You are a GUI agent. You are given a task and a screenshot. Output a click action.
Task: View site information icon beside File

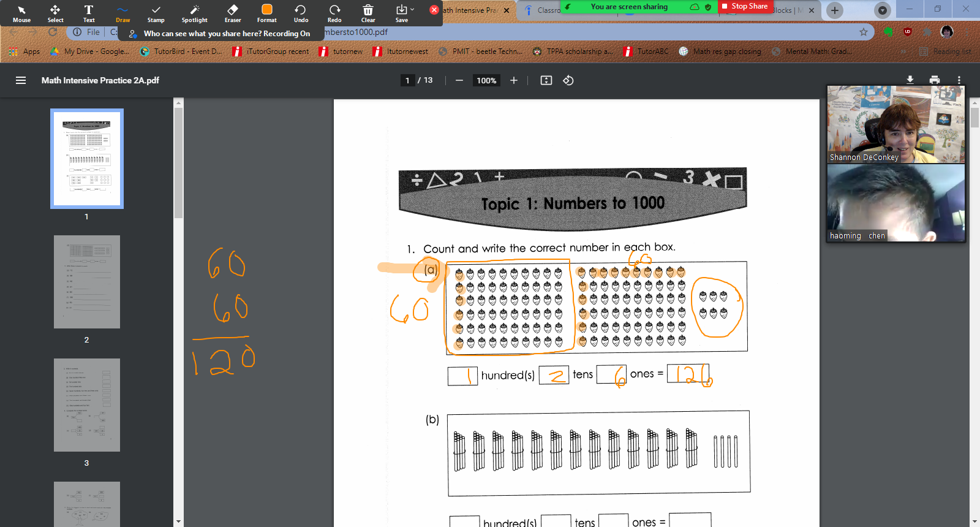77,32
